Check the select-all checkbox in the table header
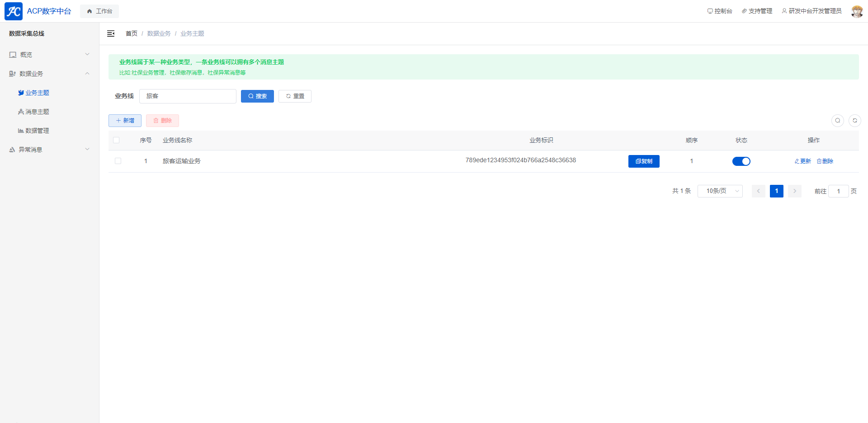The height and width of the screenshot is (423, 868). 116,140
